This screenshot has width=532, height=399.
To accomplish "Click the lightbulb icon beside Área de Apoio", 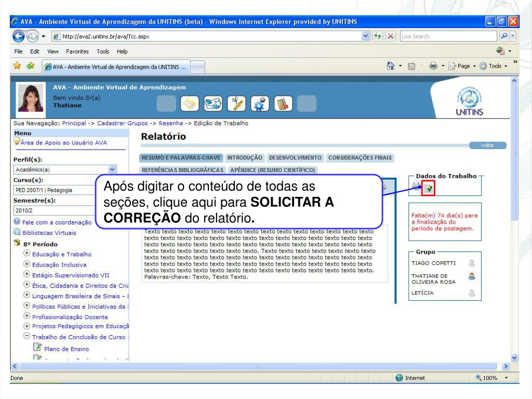I will pos(17,141).
